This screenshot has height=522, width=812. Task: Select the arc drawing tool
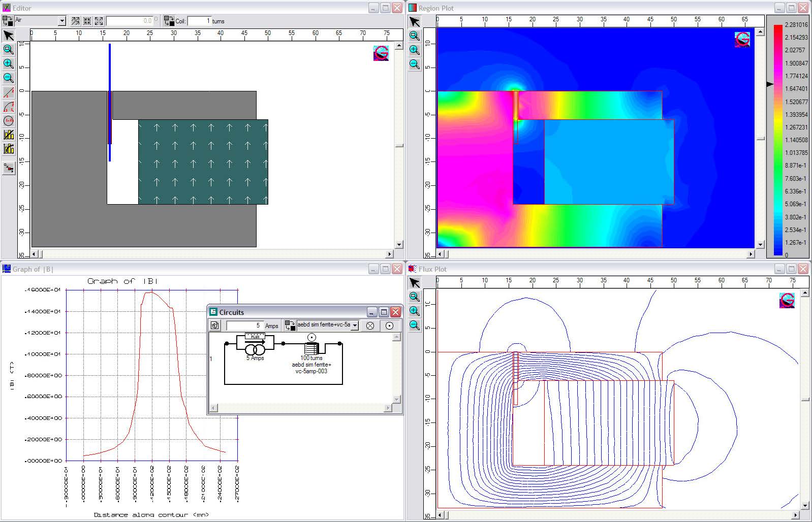pyautogui.click(x=9, y=107)
